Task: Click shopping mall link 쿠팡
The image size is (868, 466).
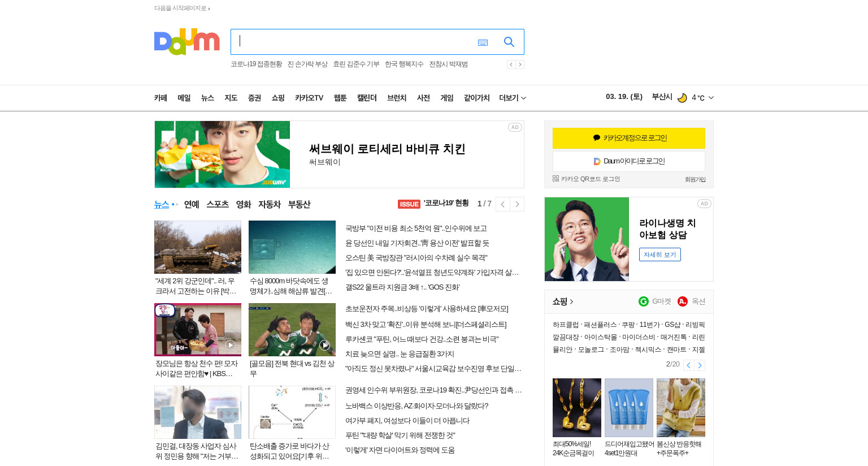Action: pos(628,325)
